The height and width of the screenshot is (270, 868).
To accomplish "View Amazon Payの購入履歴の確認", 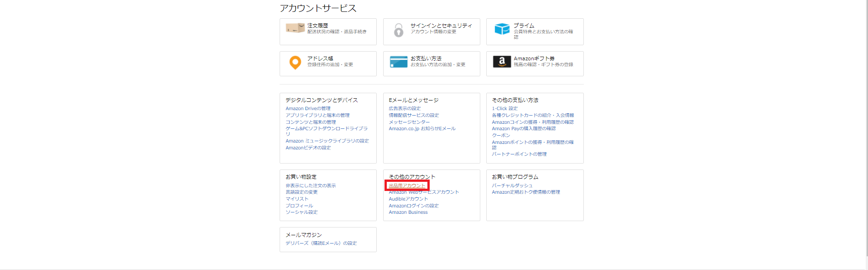I will click(524, 129).
